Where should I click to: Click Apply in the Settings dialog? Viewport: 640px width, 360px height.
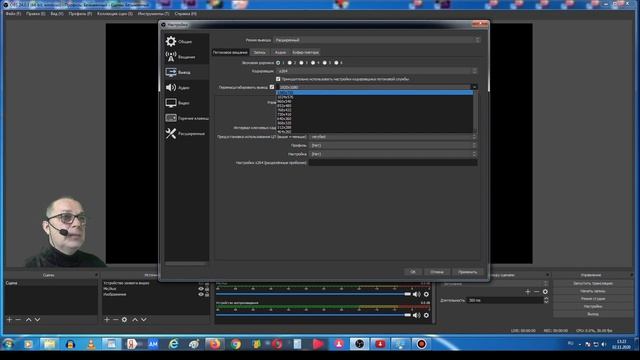(x=467, y=272)
